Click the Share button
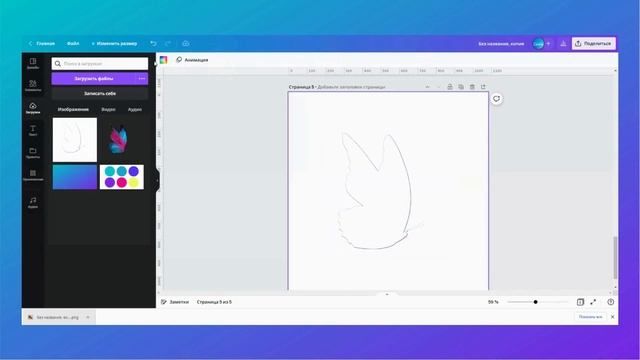The height and width of the screenshot is (360, 640). tap(594, 44)
